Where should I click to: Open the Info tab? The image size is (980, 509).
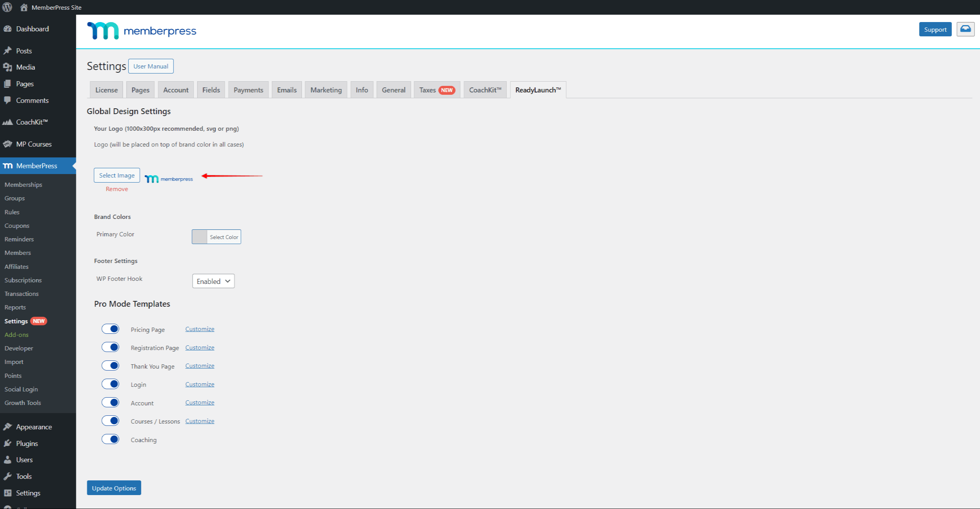click(x=362, y=90)
